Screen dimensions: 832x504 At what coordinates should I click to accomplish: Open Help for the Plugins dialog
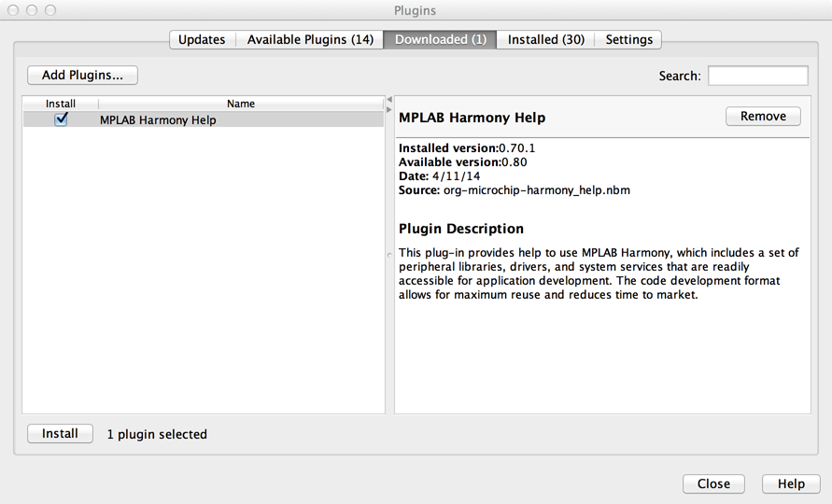point(790,483)
